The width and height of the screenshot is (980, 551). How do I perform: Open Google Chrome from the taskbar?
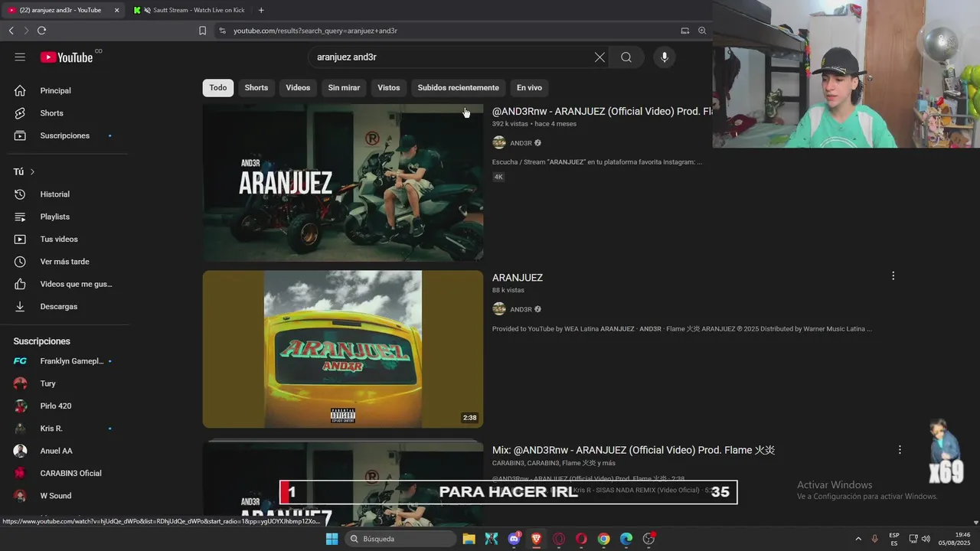pos(603,539)
